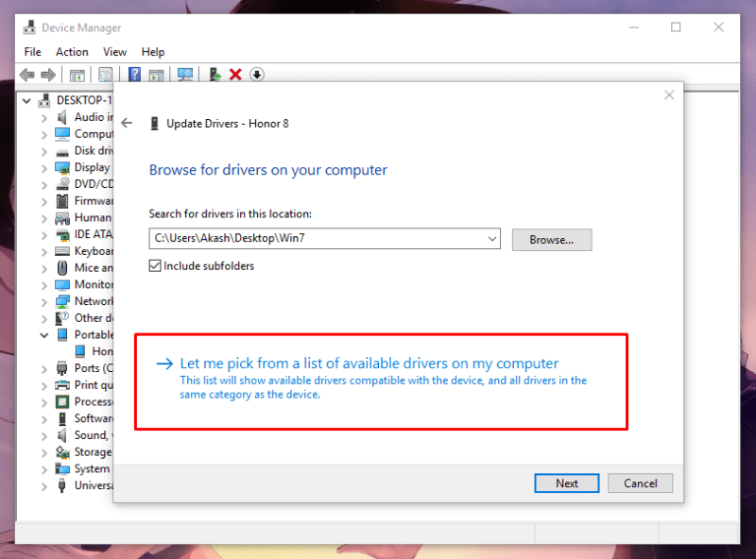Click the Back arrow toolbar icon
Viewport: 756px width, 559px height.
[x=27, y=75]
